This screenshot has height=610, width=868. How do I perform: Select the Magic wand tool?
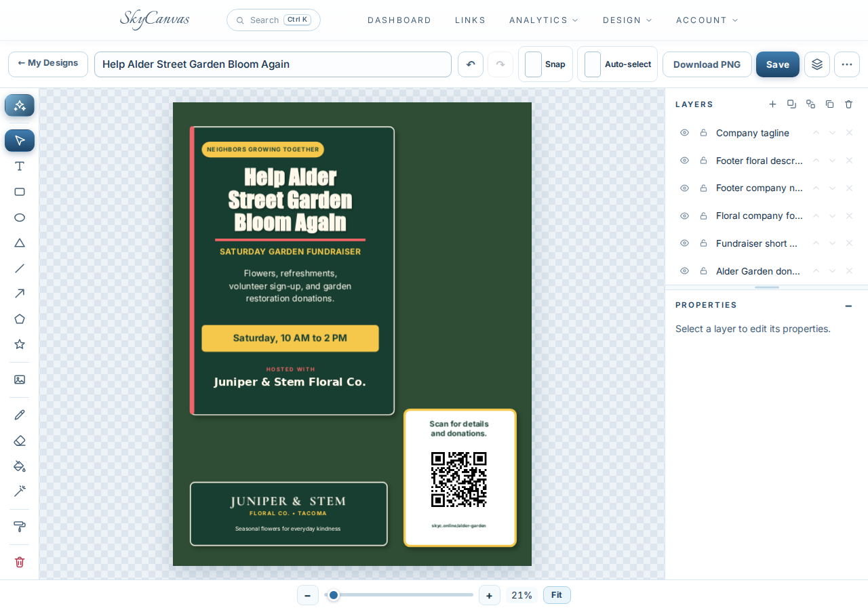coord(20,491)
